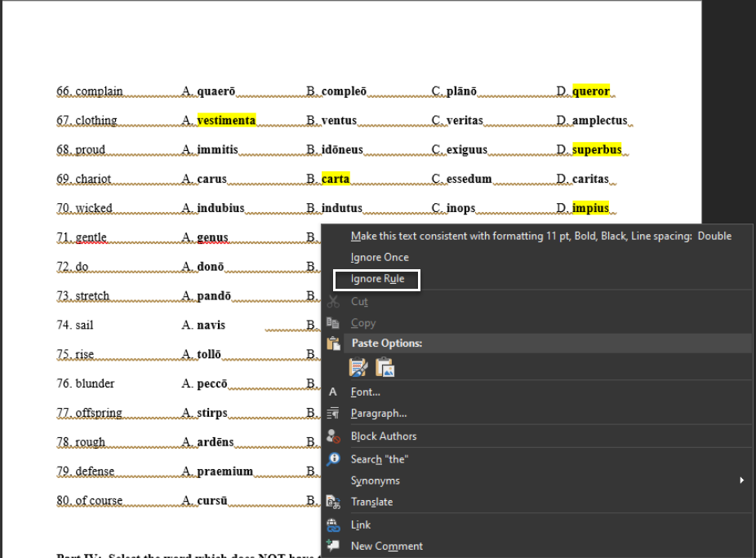The image size is (756, 558).
Task: Click highlighted answer "queror"
Action: click(591, 91)
